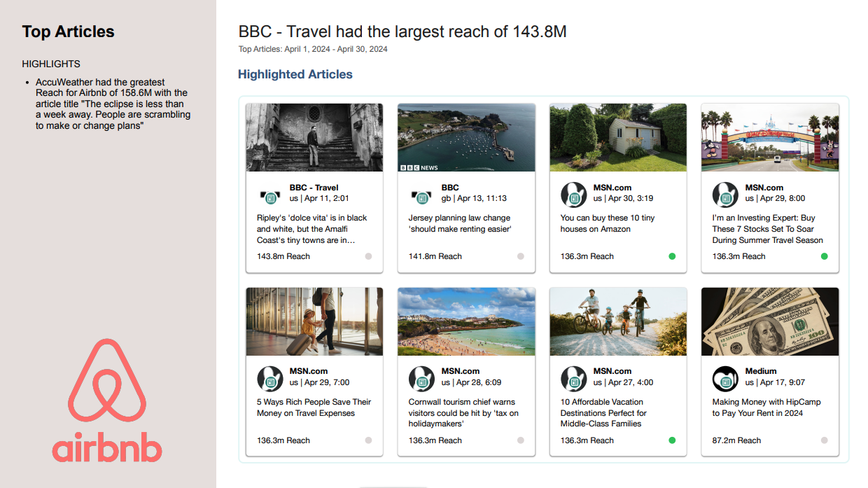Click the Airbnb logo in sidebar
868x488 pixels.
pyautogui.click(x=107, y=400)
